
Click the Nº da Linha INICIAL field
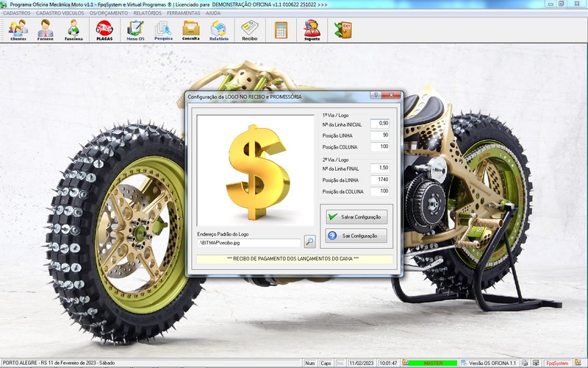click(380, 124)
